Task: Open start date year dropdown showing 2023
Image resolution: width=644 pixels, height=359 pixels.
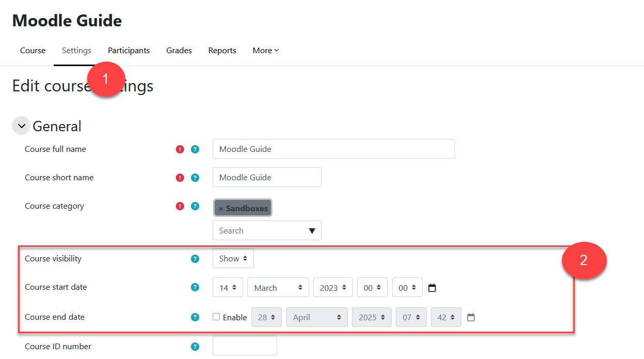Action: point(333,287)
